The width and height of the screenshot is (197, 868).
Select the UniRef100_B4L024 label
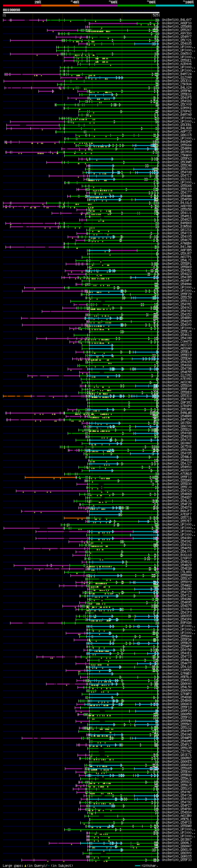pos(177,88)
